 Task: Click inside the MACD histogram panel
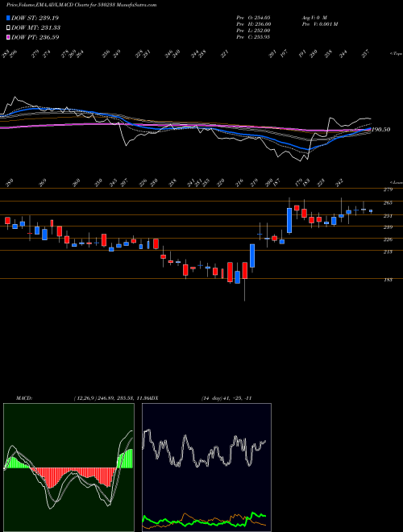click(69, 468)
